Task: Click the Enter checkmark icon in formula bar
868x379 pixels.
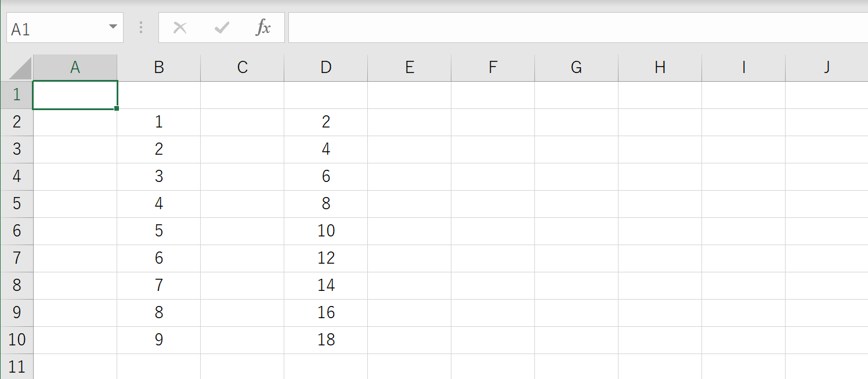Action: click(220, 27)
